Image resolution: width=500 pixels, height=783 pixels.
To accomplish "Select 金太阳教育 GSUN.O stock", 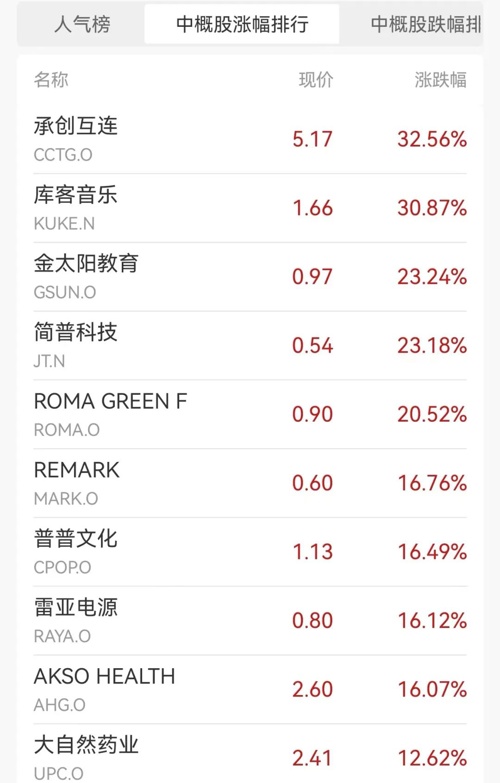I will point(250,277).
